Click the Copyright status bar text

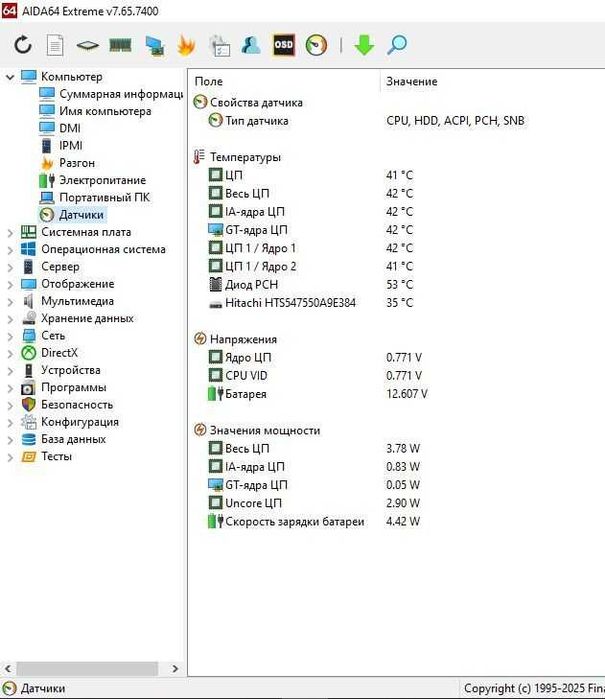pyautogui.click(x=534, y=689)
